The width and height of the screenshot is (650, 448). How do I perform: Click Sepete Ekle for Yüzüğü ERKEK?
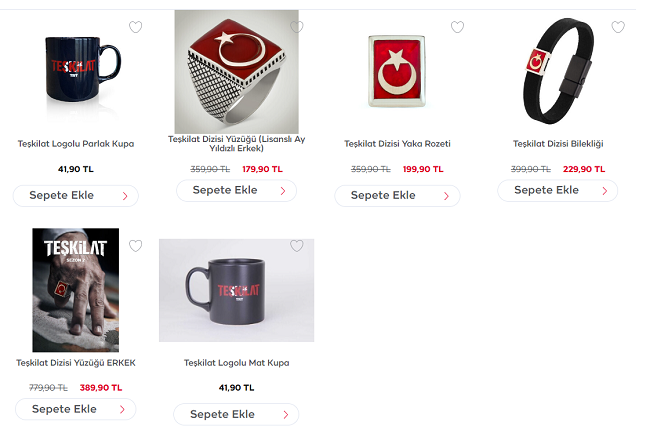(76, 409)
